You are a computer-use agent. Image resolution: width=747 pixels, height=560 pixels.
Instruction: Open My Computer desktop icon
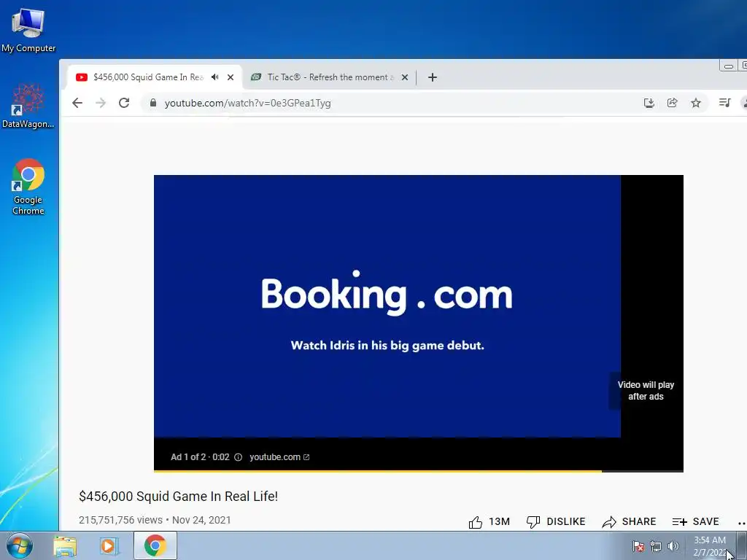pyautogui.click(x=28, y=30)
